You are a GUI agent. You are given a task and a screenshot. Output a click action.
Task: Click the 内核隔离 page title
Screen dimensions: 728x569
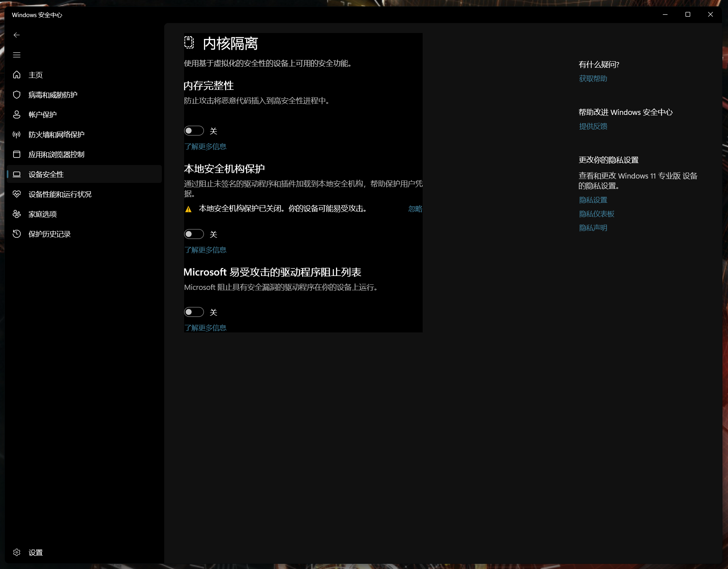pos(231,43)
